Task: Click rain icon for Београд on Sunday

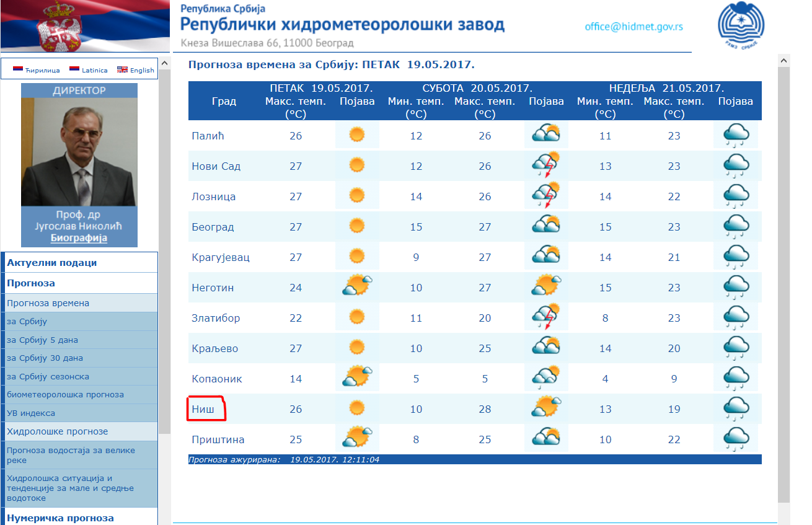Action: (736, 227)
